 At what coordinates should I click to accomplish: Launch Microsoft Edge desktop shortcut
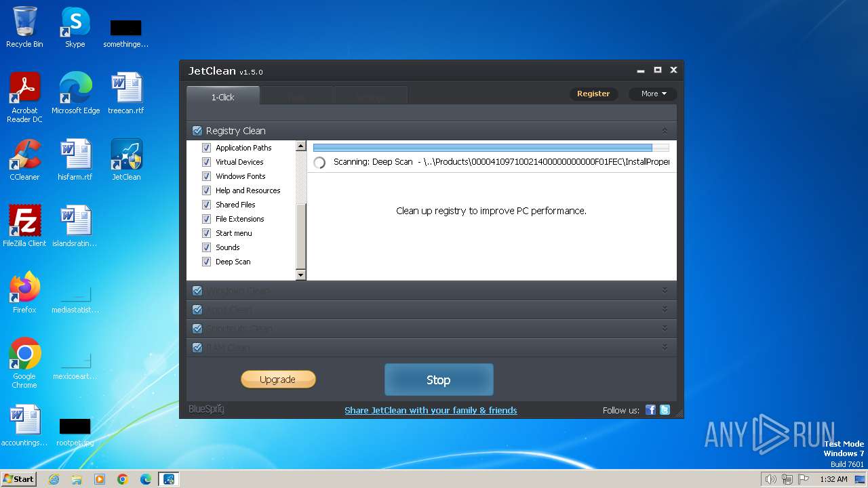coord(75,94)
